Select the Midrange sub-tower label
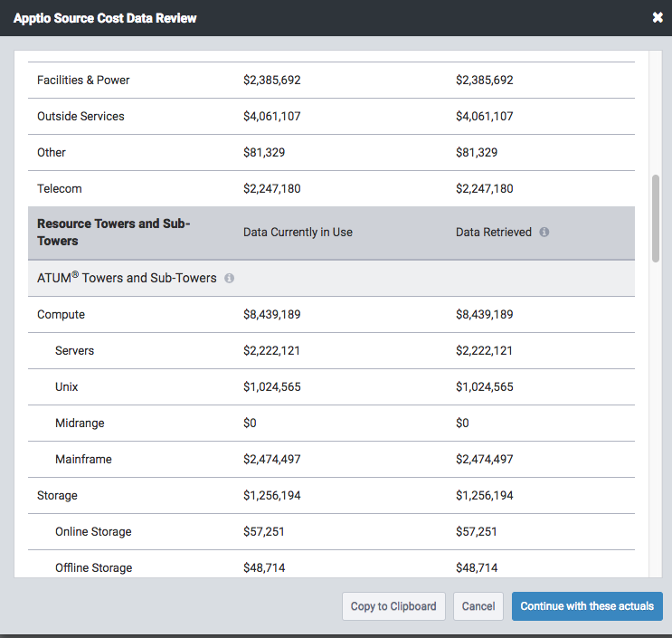Viewport: 672px width, 638px height. [x=80, y=424]
